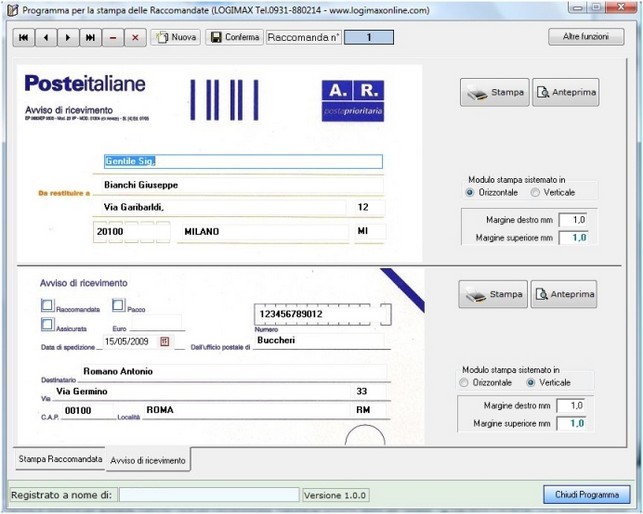Screen dimensions: 643x514
Task: Maximize the program window
Action: [x=597, y=7]
